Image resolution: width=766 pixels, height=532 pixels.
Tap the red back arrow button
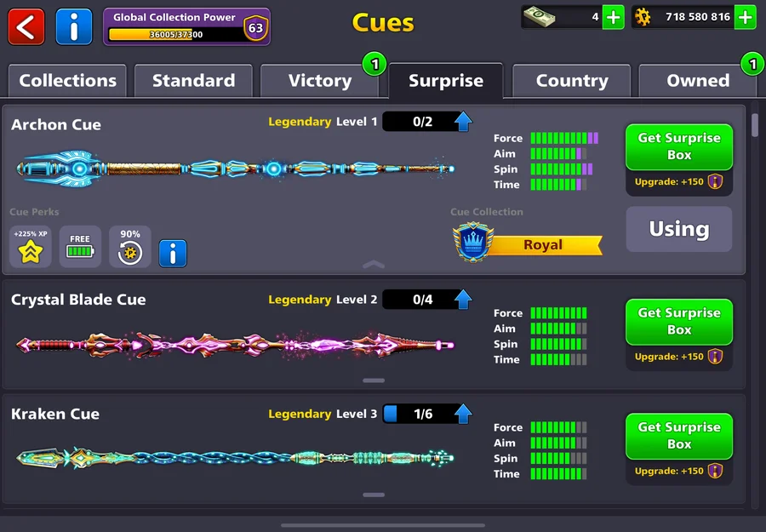[26, 26]
